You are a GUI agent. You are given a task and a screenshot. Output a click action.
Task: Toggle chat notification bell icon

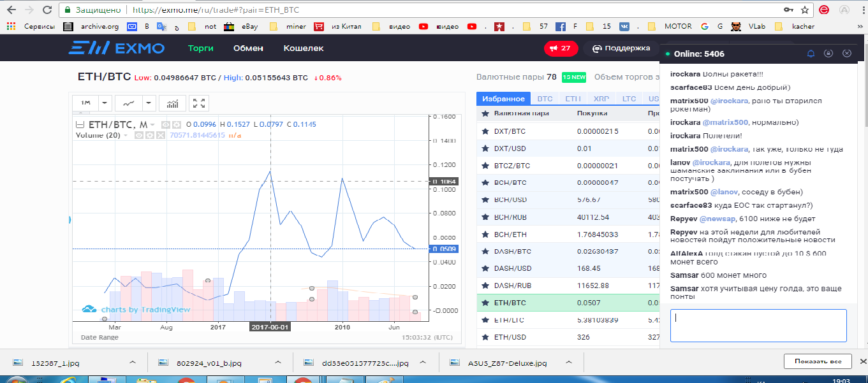(811, 54)
